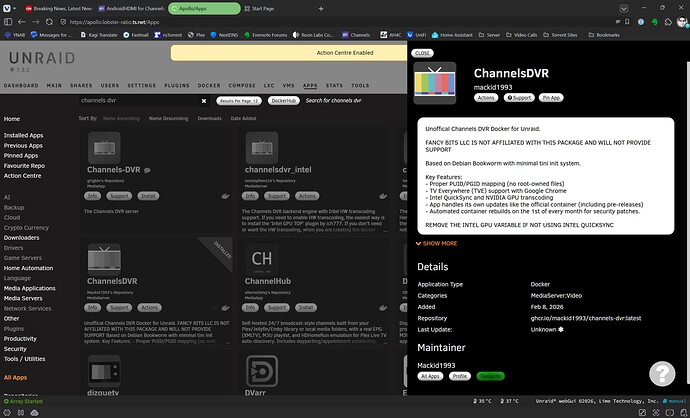Viewport: 690px width, 418px height.
Task: Switch to the Breaking News browser tab
Action: pyautogui.click(x=58, y=8)
